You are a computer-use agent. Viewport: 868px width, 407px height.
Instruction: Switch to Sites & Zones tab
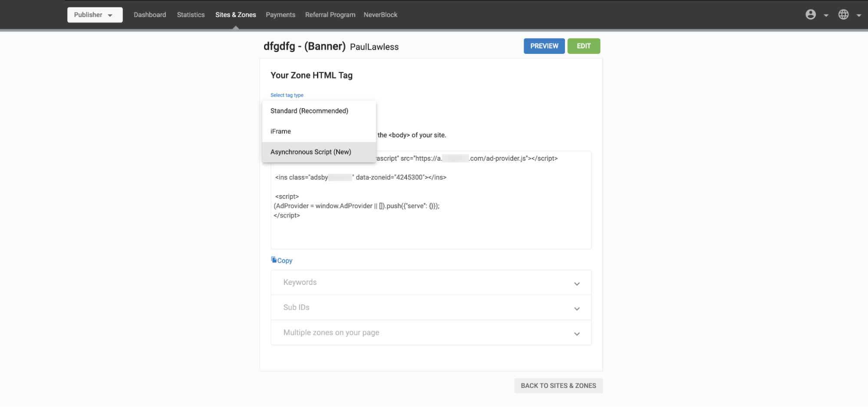point(235,15)
